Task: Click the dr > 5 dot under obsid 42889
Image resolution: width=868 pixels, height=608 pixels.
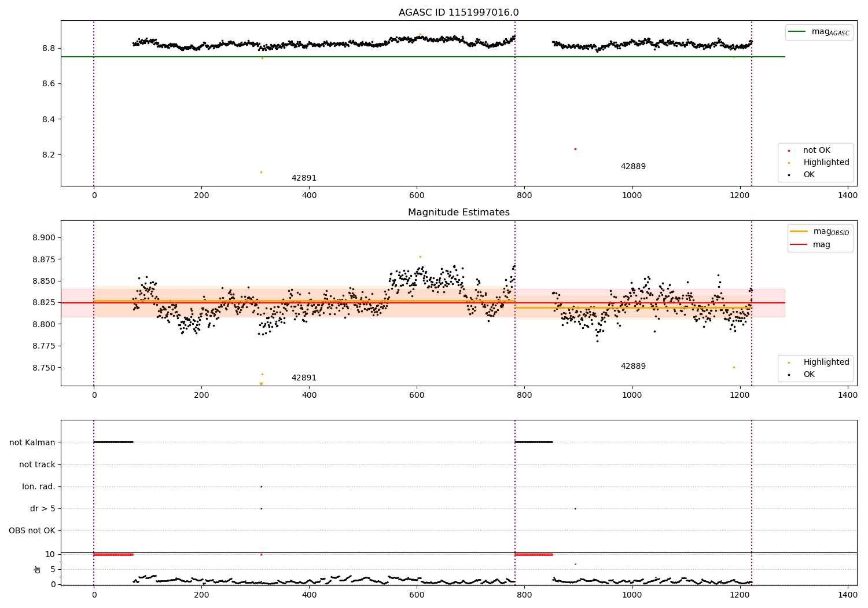Action: (575, 508)
